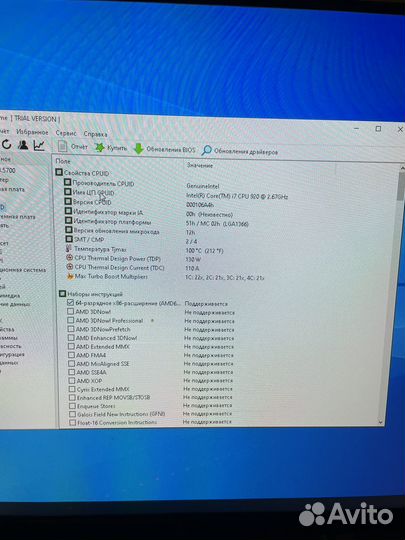Screen dimensions: 405x540
Task: Click the green arrow Обновления BIOS icon
Action: point(138,149)
